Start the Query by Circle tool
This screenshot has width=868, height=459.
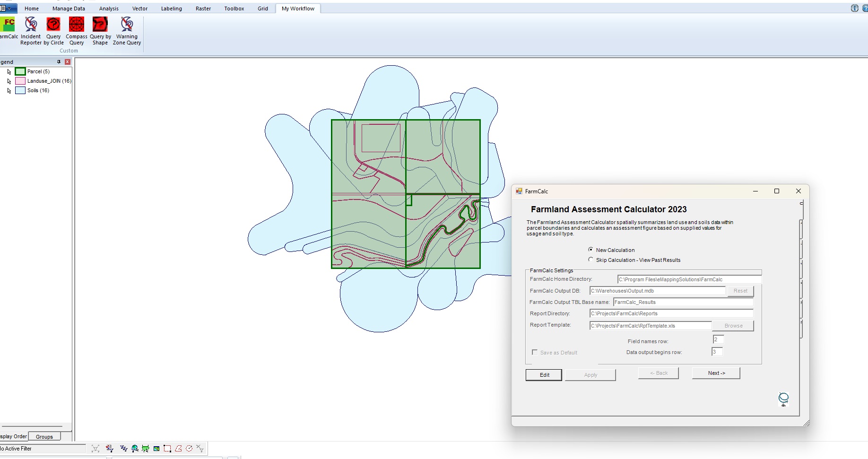53,31
